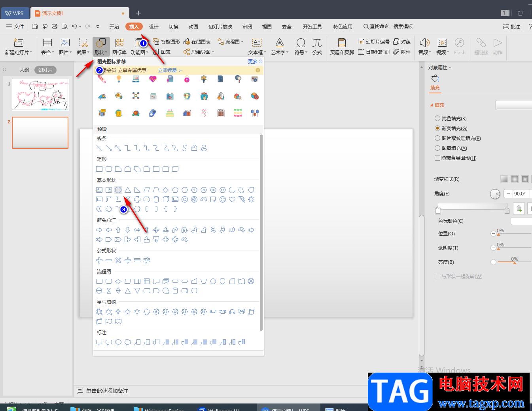
Task: Select Gradient Fill (渐变填充) radio button
Action: click(437, 128)
